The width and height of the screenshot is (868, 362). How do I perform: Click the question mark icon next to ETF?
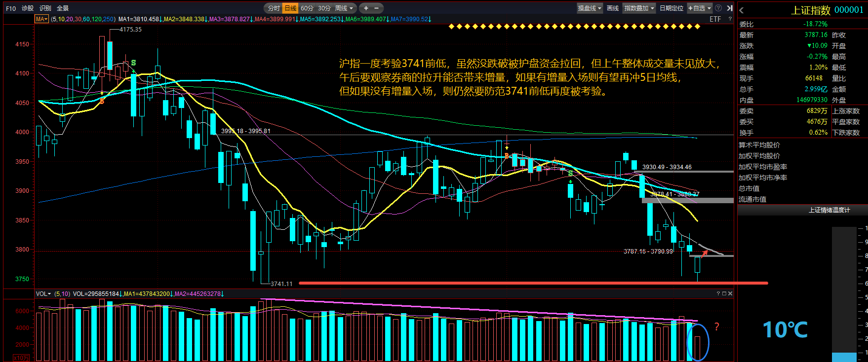(730, 19)
